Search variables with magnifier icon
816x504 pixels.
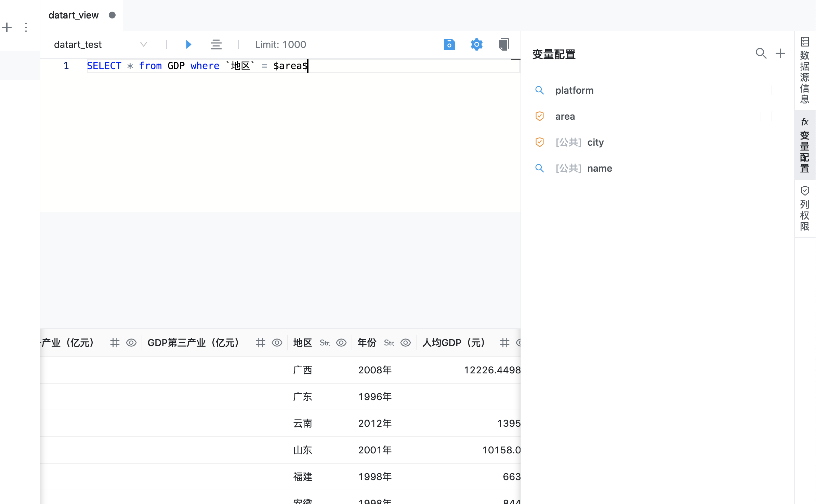(x=761, y=53)
